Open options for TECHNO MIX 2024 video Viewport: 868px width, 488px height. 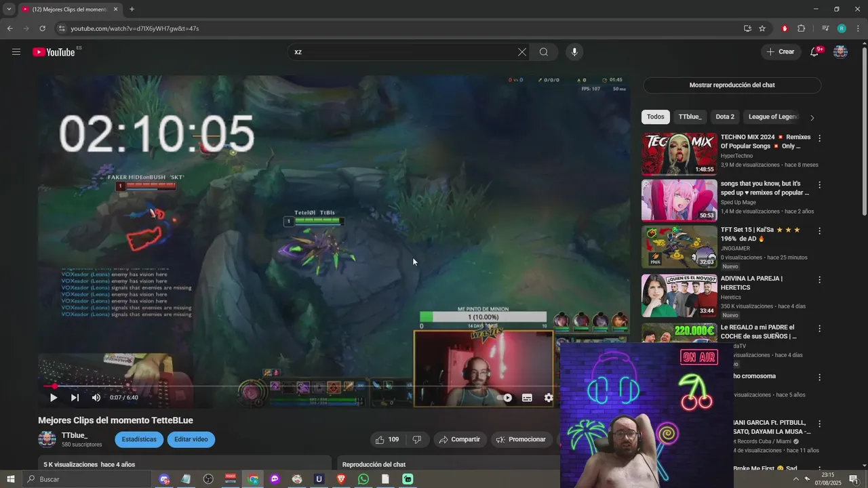pos(819,138)
